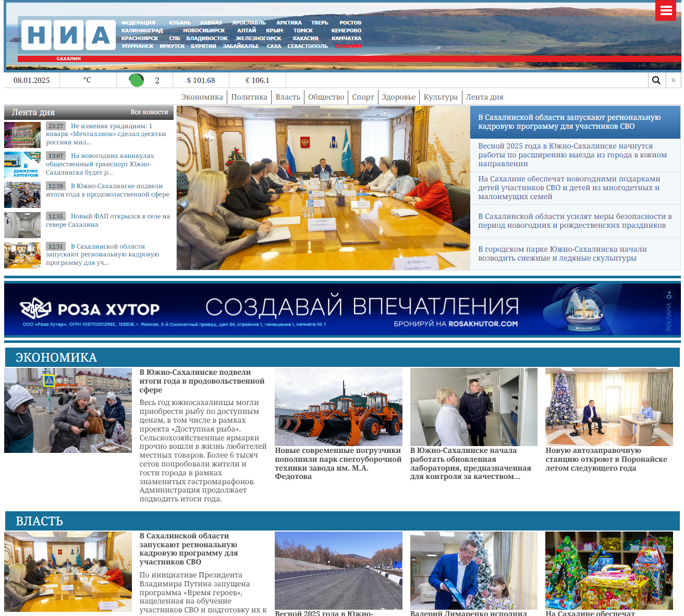This screenshot has height=616, width=684.
Task: Open the Политика menu item
Action: coord(249,97)
